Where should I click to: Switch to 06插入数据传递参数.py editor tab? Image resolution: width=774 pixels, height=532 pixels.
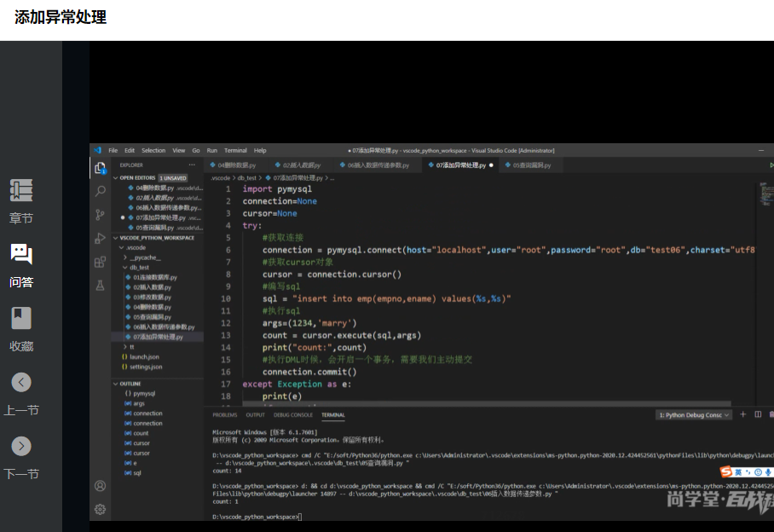[x=378, y=165]
